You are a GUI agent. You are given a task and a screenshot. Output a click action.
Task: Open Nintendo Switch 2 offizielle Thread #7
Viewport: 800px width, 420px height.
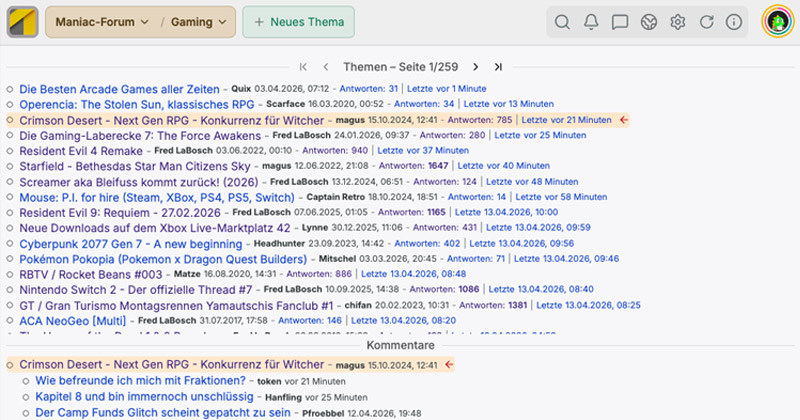[136, 289]
